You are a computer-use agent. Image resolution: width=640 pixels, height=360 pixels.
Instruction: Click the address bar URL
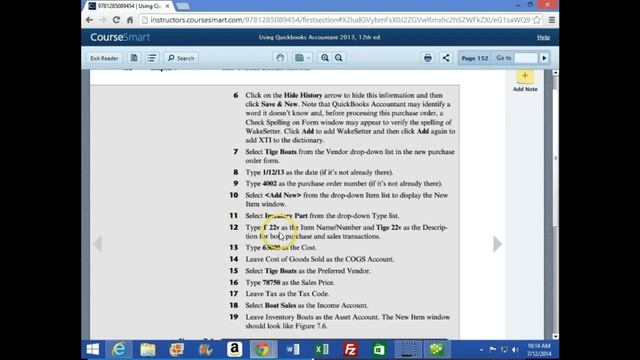coord(340,20)
